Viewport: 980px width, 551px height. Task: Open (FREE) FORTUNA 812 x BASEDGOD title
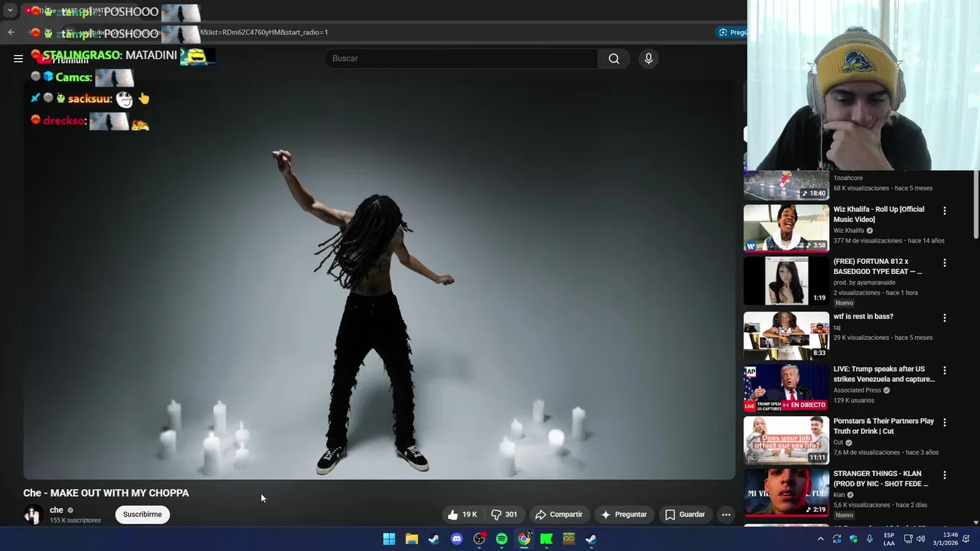[878, 266]
